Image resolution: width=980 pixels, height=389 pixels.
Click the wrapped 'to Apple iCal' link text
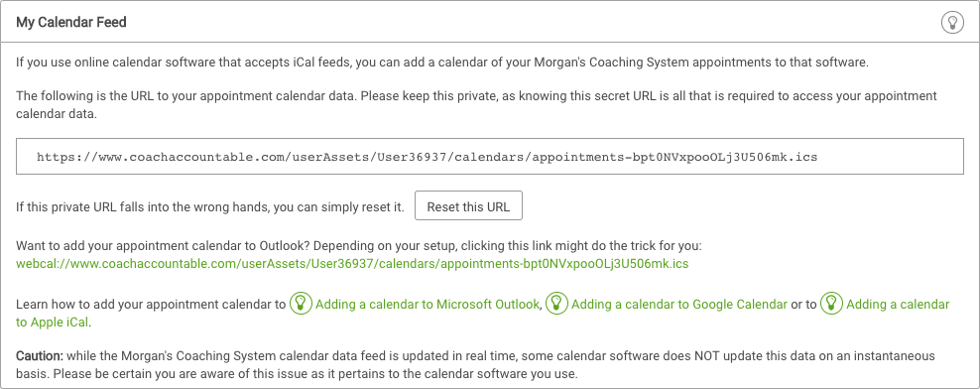point(55,323)
